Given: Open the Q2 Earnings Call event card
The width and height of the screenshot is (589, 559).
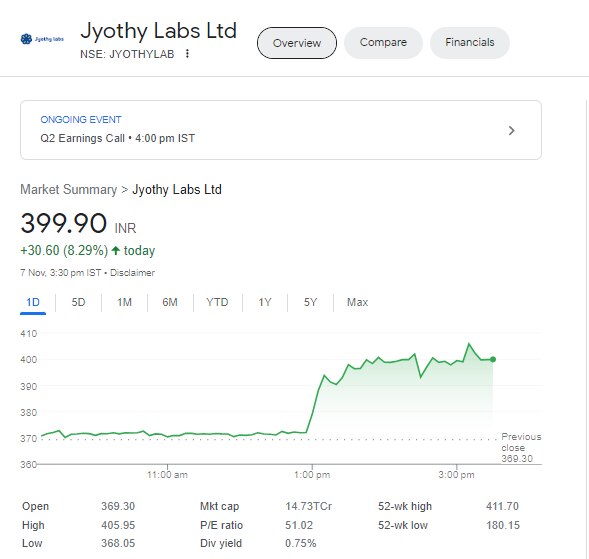Looking at the screenshot, I should coord(281,130).
